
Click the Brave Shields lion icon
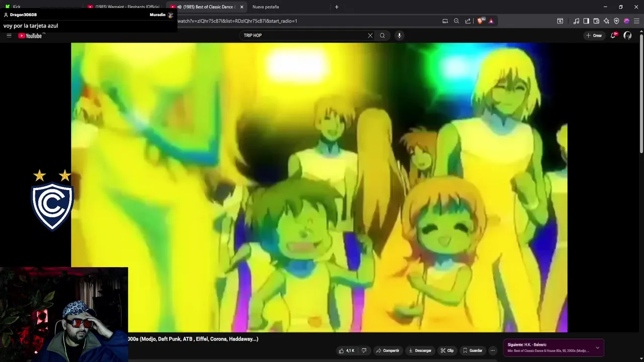point(480,21)
